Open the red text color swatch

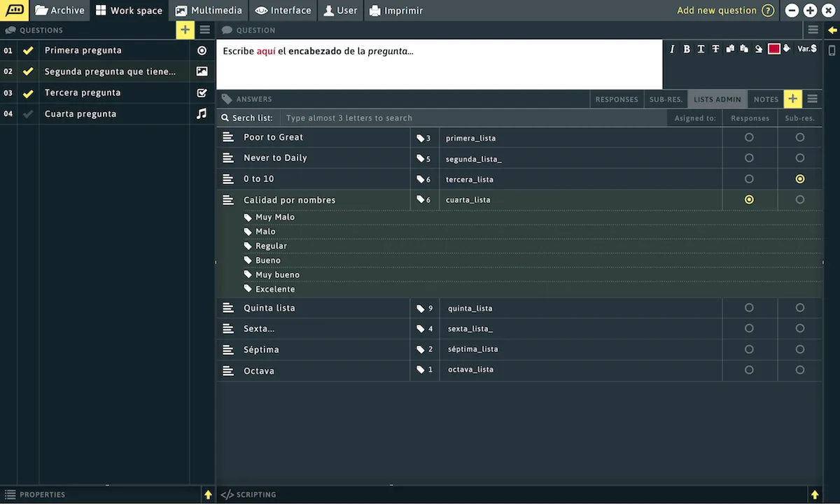773,49
